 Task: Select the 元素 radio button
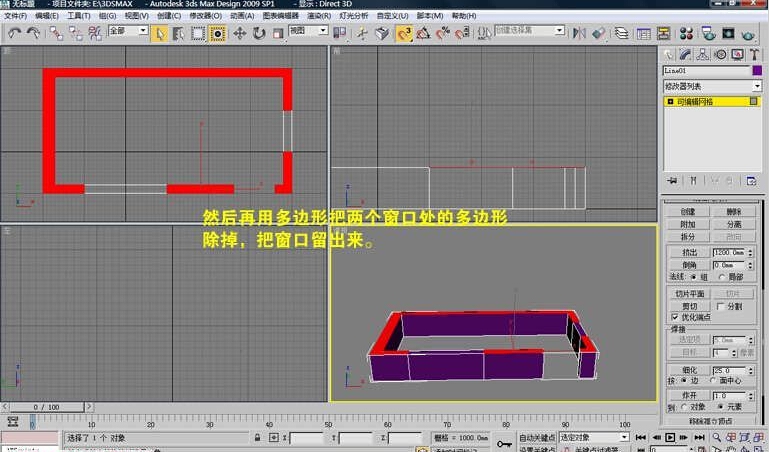click(x=720, y=407)
